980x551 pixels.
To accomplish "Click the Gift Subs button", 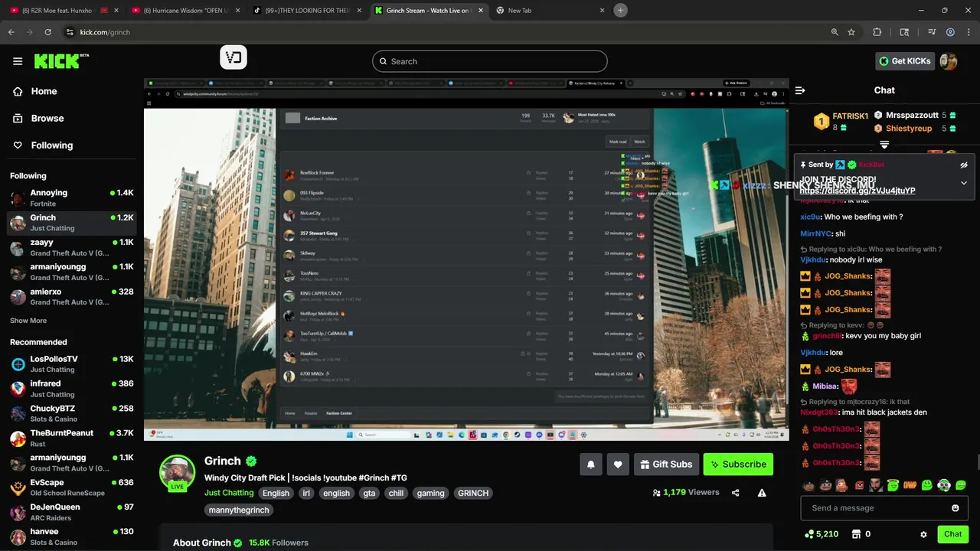I will [665, 464].
